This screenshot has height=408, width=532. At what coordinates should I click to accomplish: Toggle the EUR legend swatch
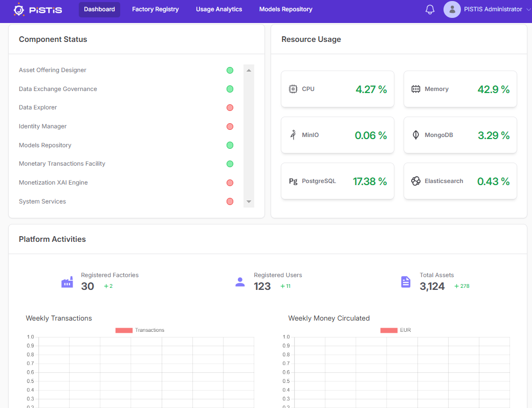pyautogui.click(x=389, y=330)
